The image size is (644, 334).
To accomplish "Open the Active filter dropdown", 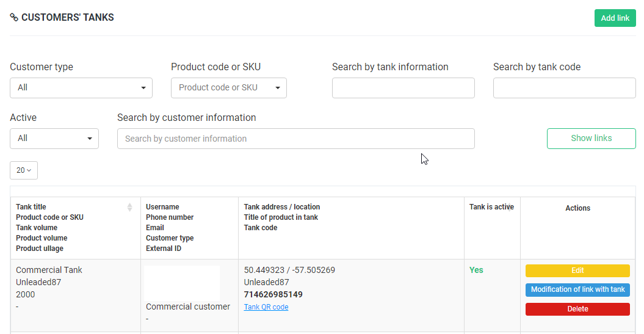I will pyautogui.click(x=54, y=139).
